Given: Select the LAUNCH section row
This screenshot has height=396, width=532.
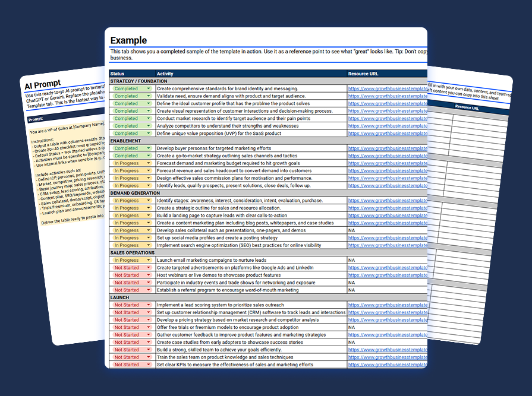Looking at the screenshot, I should click(268, 297).
